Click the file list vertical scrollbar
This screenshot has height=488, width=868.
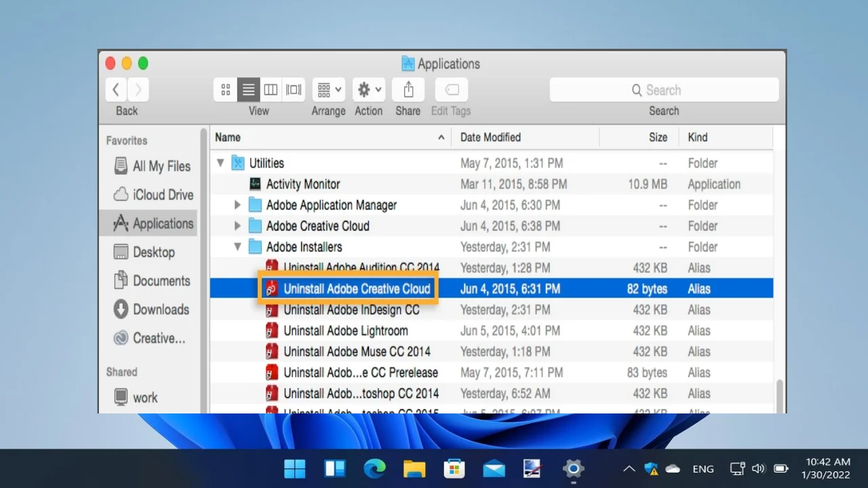click(779, 396)
